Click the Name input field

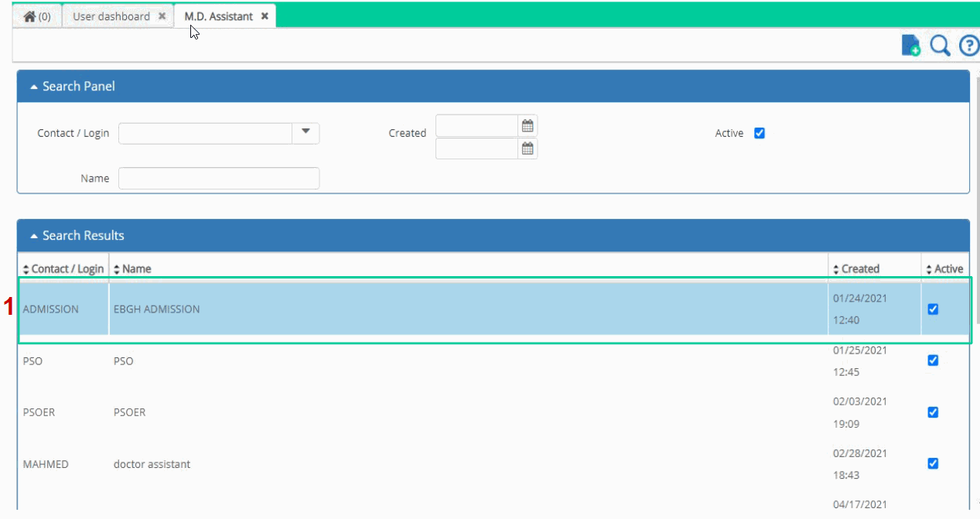[x=219, y=178]
